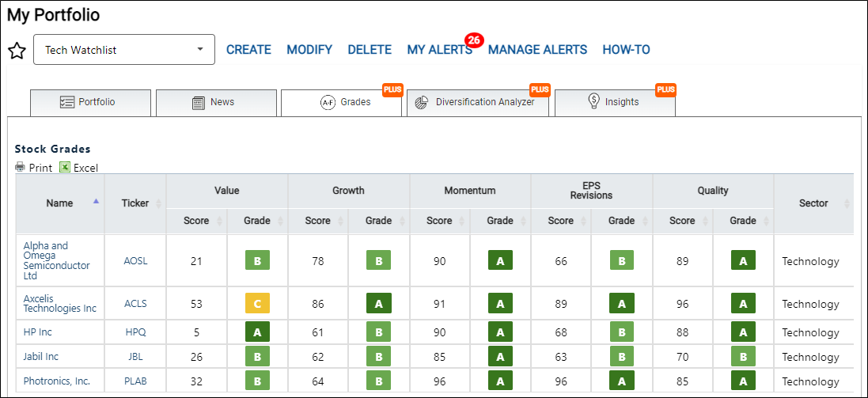Select the Grades tab
Screen dimensions: 868x398
pos(341,103)
